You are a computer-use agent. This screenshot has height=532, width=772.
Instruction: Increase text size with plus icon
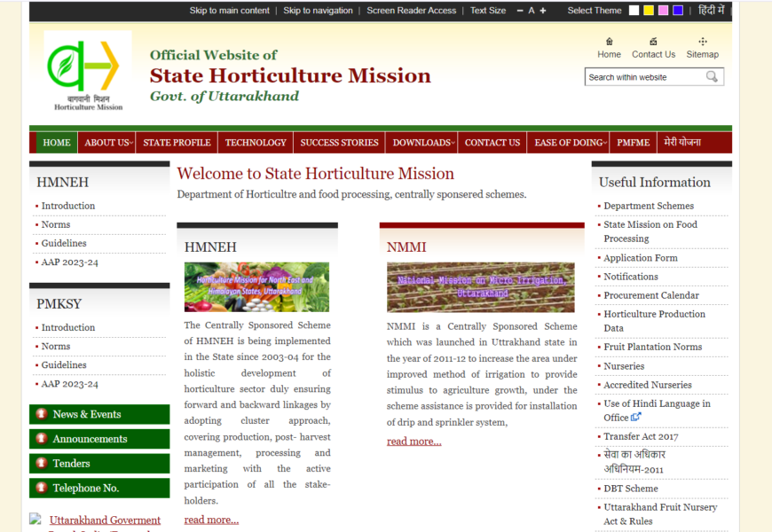543,11
